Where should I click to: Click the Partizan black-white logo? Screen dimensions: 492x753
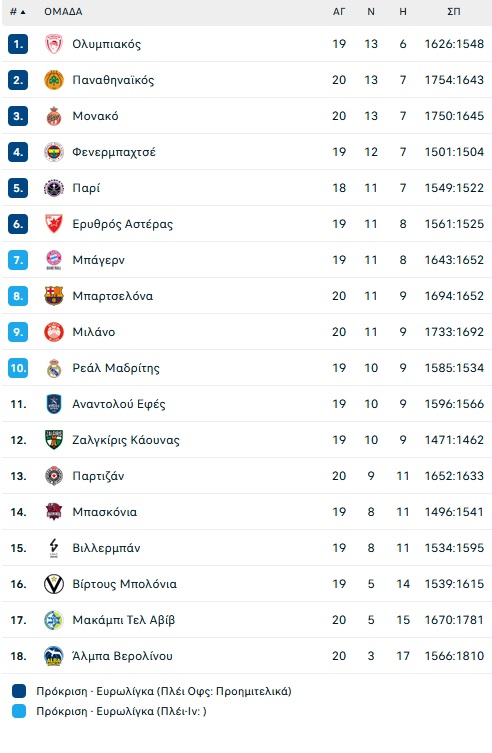coord(54,476)
